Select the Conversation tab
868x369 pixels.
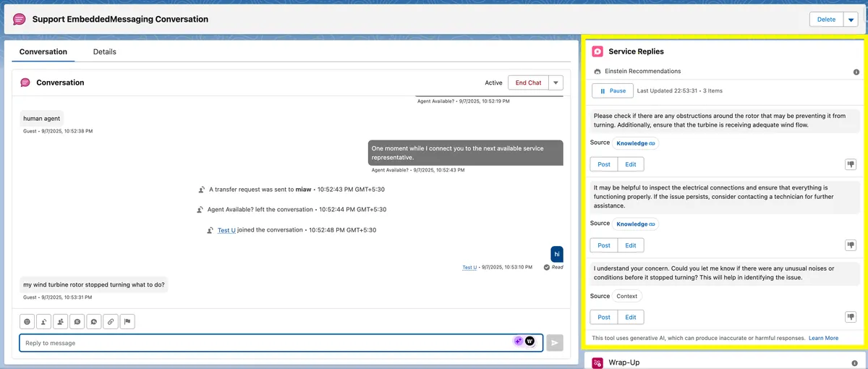pyautogui.click(x=43, y=52)
